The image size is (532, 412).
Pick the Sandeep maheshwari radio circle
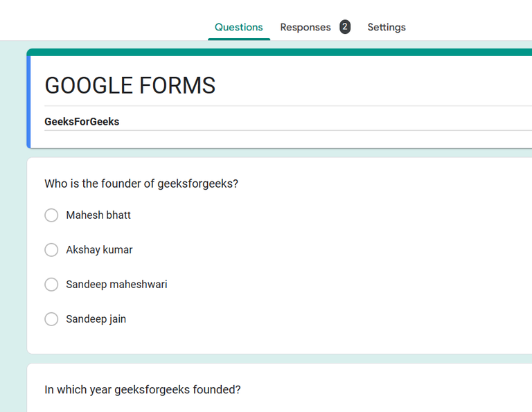click(51, 284)
